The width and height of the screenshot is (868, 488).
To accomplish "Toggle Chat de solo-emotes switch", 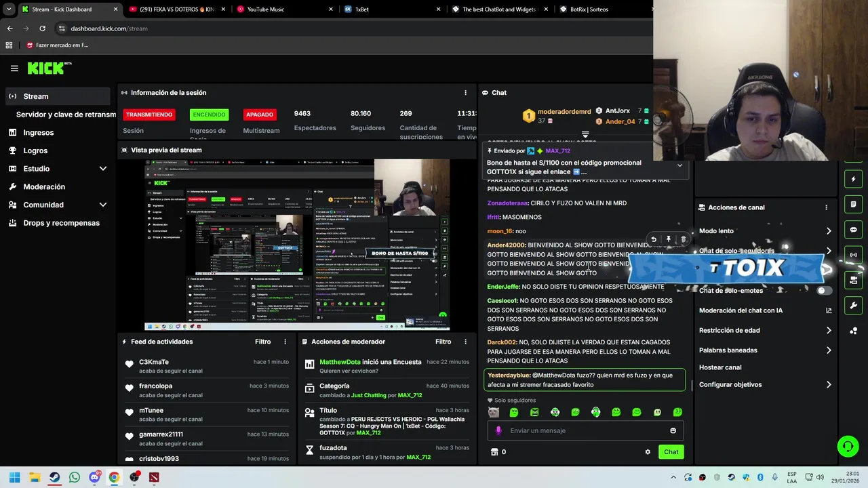I will pos(824,291).
